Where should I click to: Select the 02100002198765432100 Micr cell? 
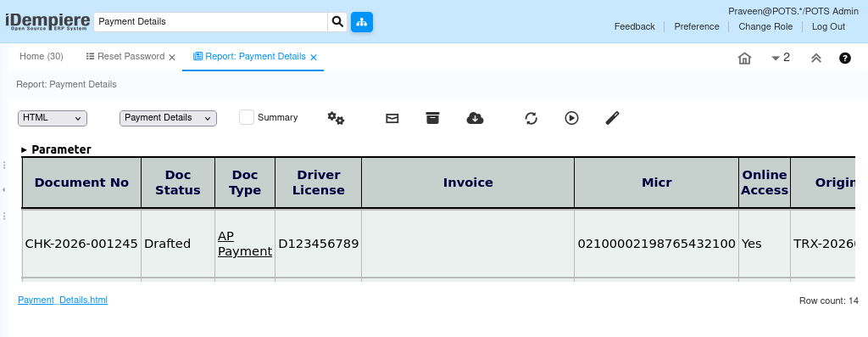(657, 244)
